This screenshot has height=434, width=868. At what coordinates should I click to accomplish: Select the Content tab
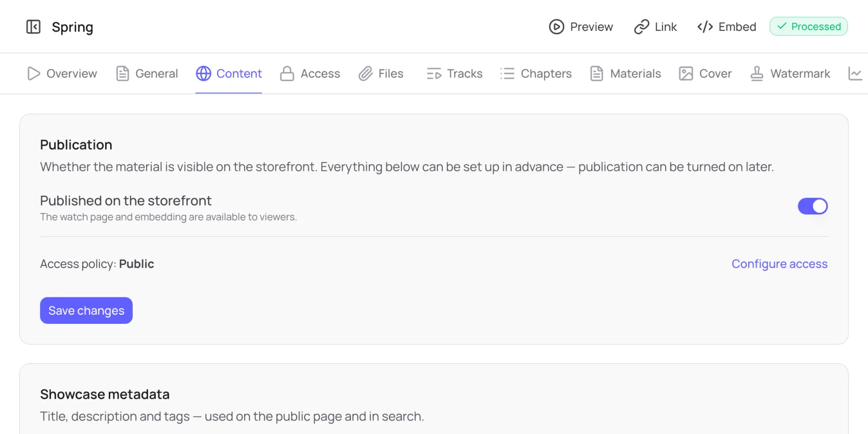click(229, 73)
